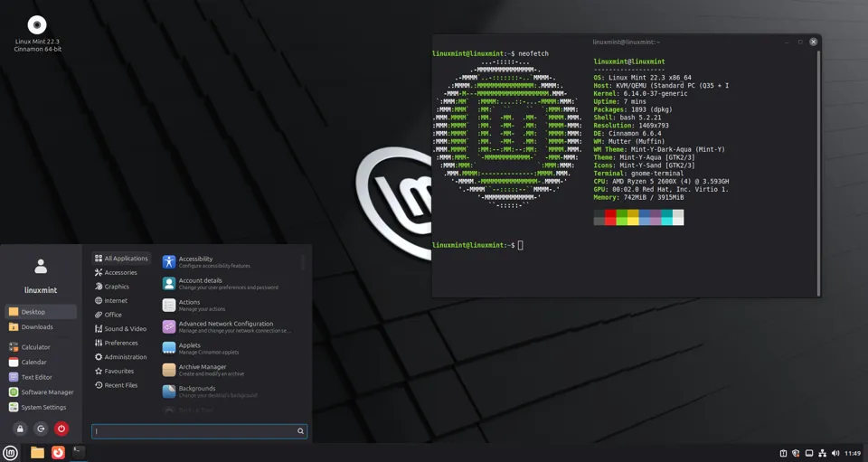Log out using the logout button
The image size is (868, 462).
point(41,429)
